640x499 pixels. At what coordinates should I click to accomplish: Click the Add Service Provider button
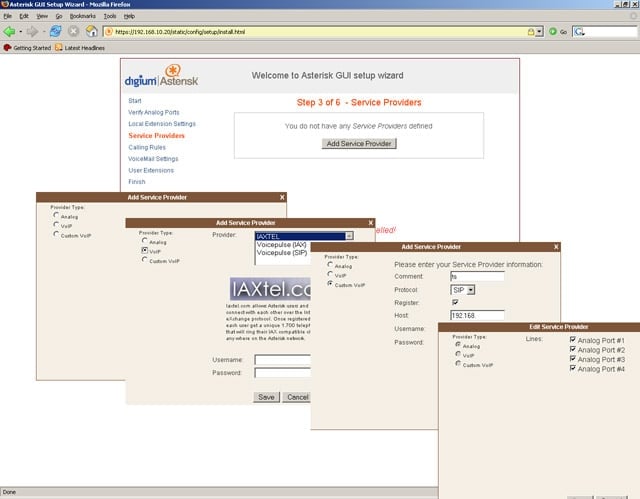pyautogui.click(x=359, y=144)
